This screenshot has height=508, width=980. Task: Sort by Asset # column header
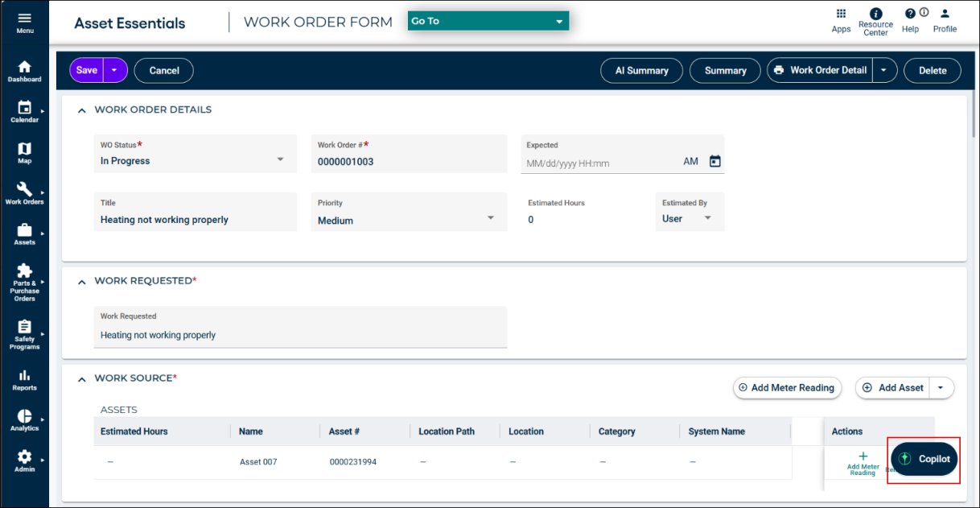[344, 432]
